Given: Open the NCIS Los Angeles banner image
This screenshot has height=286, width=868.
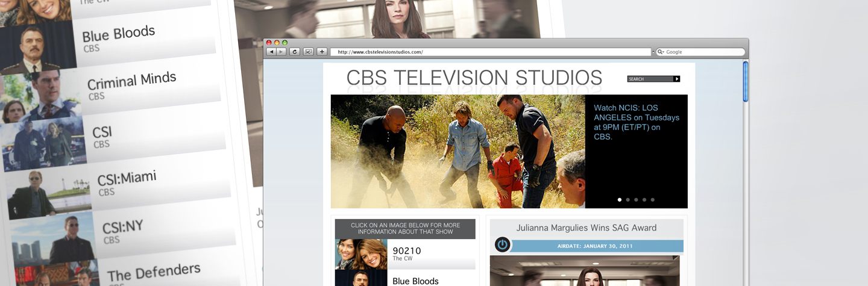Looking at the screenshot, I should tap(458, 151).
